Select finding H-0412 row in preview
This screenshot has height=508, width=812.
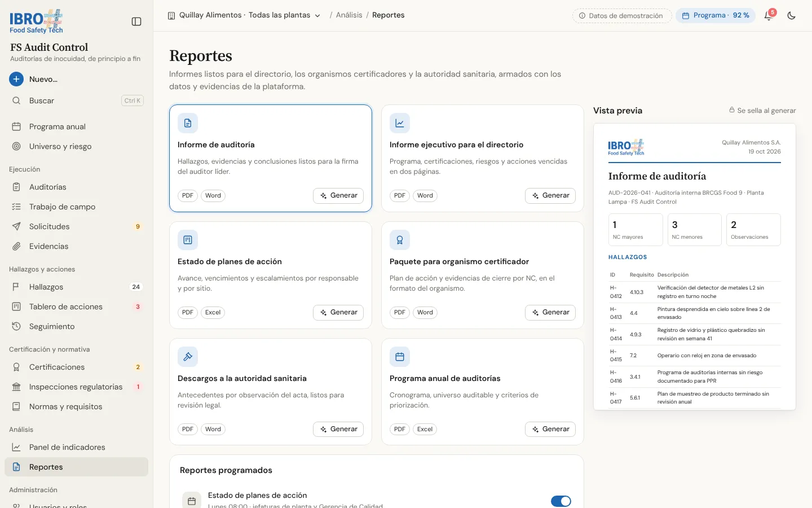tap(695, 292)
